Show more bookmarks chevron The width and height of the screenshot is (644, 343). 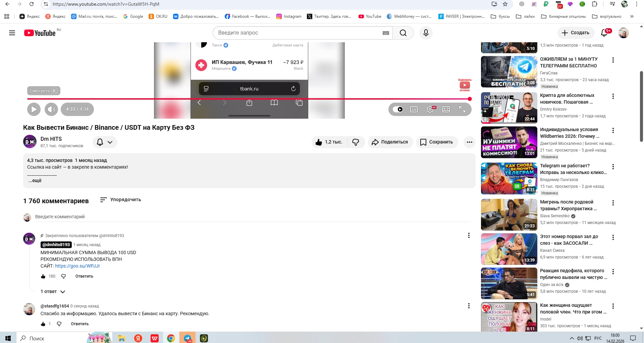632,16
